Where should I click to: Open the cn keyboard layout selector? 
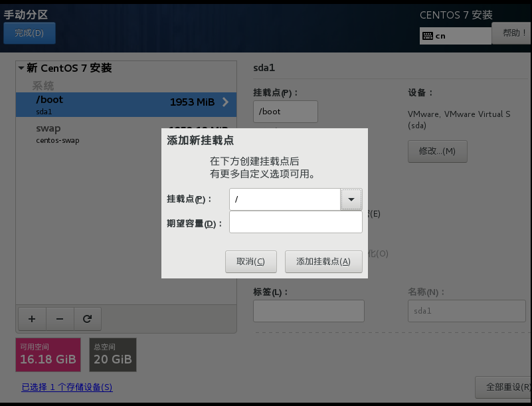(455, 35)
